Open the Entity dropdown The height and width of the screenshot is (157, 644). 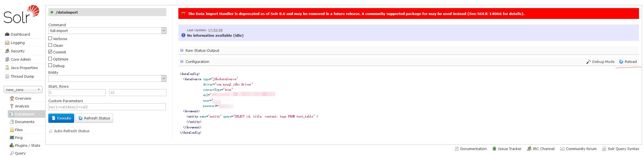tap(107, 78)
